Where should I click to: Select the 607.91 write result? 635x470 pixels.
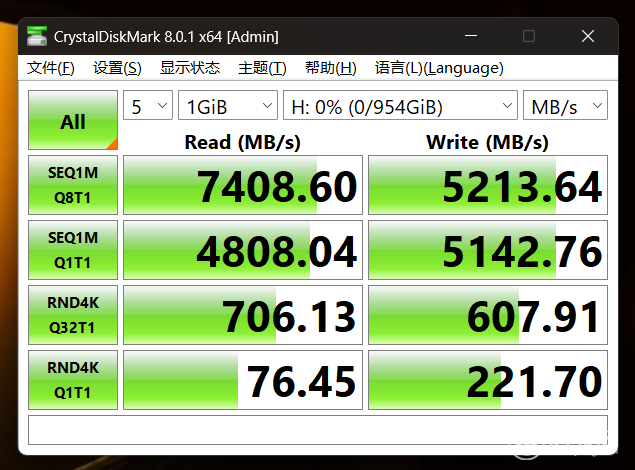pos(488,315)
